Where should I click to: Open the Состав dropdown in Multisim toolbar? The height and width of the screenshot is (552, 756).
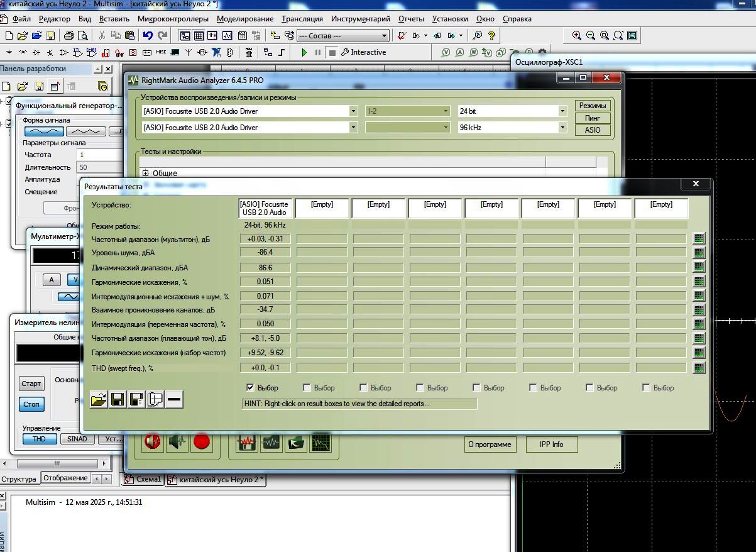coord(342,36)
